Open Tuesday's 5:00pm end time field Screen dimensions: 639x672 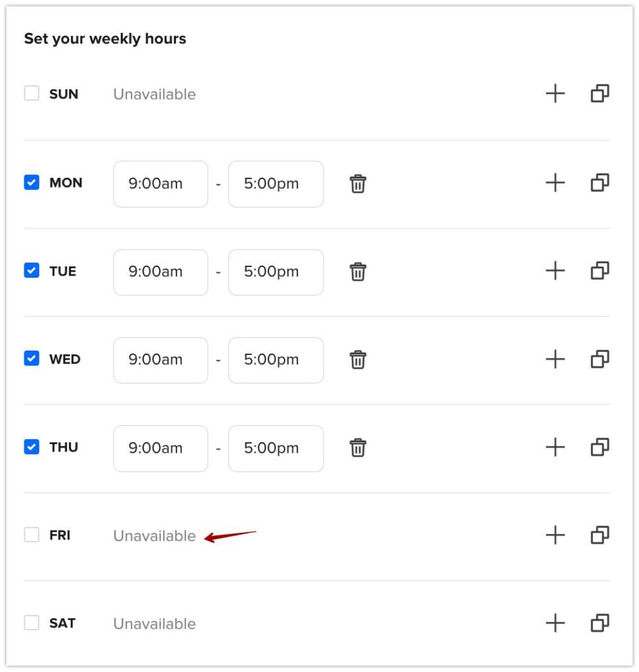[x=276, y=272]
